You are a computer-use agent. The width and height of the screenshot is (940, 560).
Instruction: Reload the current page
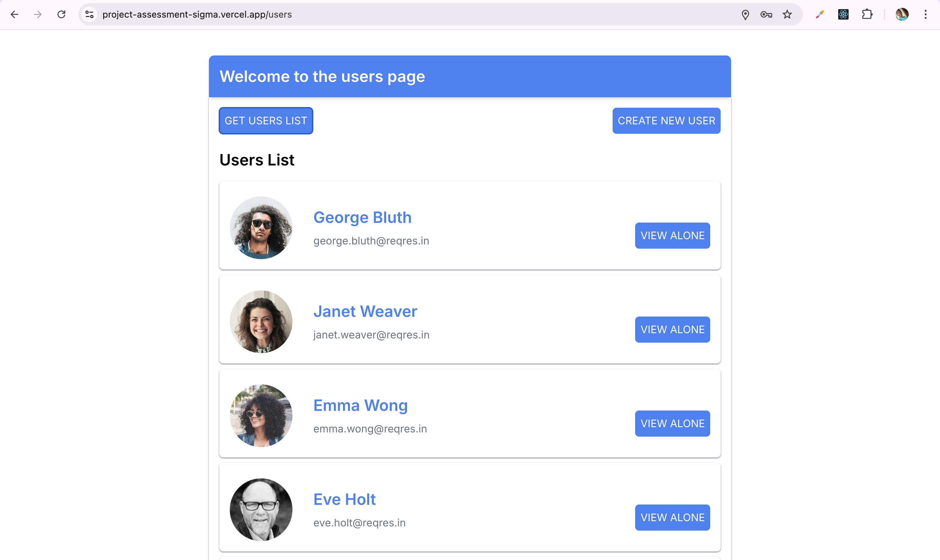coord(61,14)
